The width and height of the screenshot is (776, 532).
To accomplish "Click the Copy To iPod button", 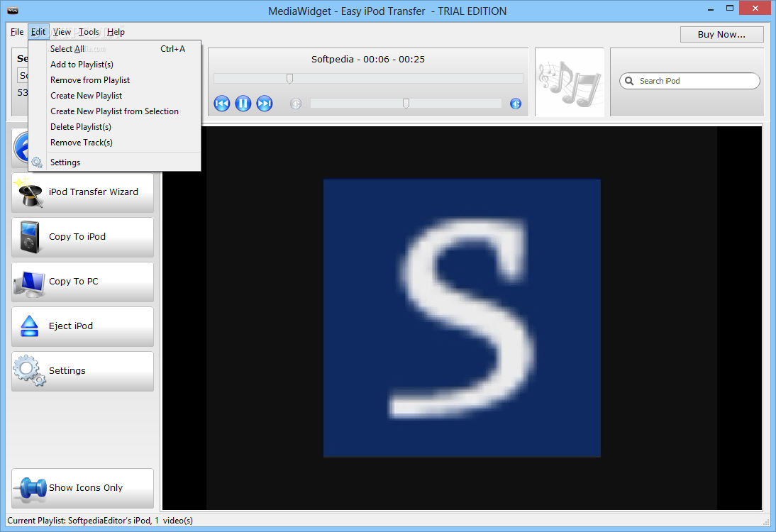I will tap(83, 237).
